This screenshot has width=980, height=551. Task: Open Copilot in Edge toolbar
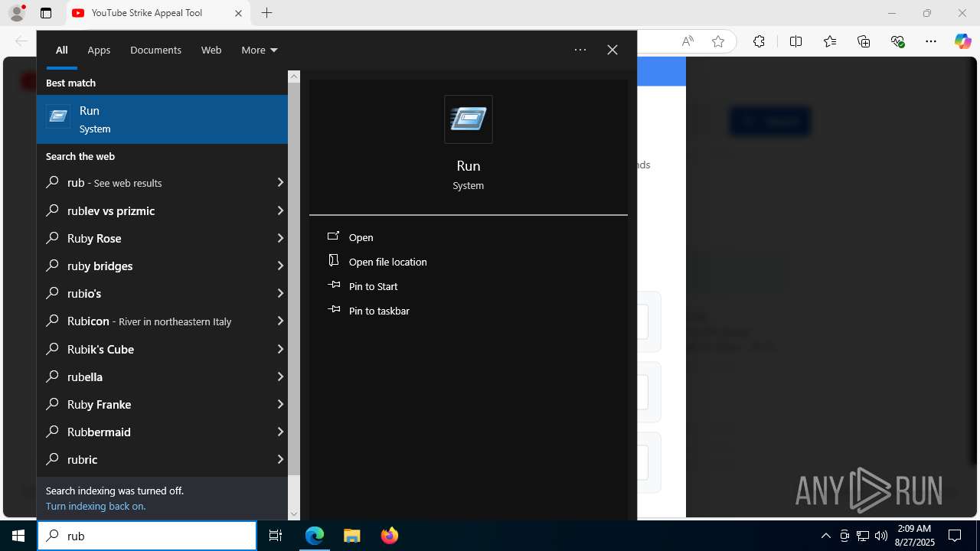pyautogui.click(x=963, y=41)
